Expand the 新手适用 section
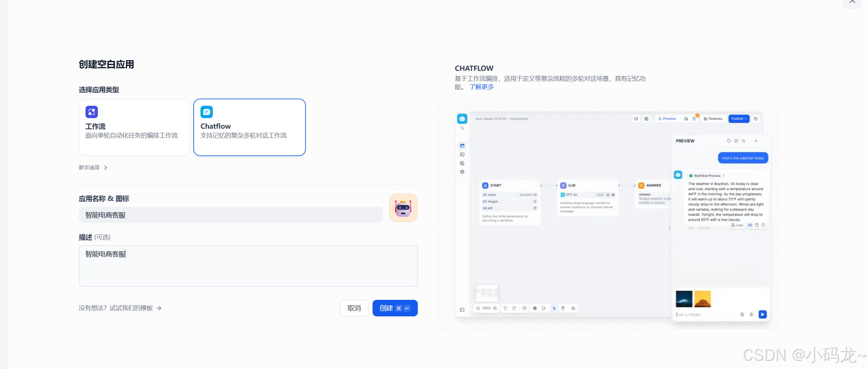The image size is (868, 369). (93, 168)
